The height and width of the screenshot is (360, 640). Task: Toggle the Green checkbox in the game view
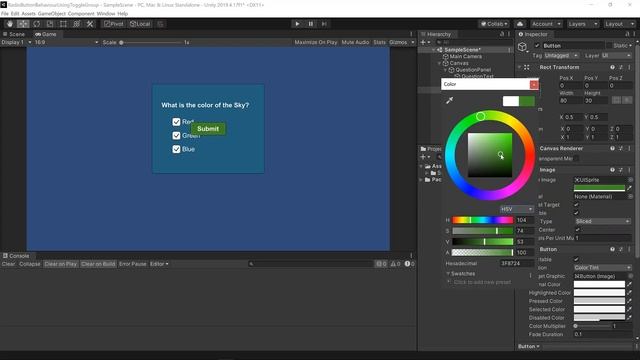[x=176, y=136]
